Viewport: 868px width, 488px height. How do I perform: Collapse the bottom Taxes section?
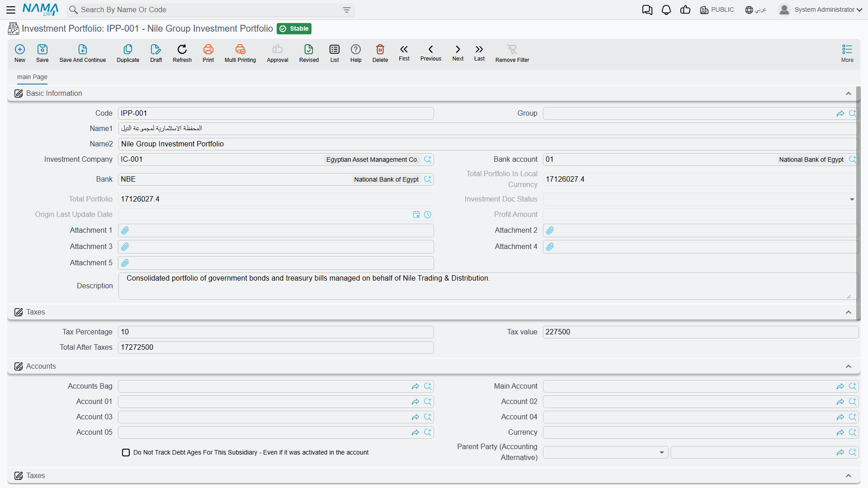click(849, 476)
